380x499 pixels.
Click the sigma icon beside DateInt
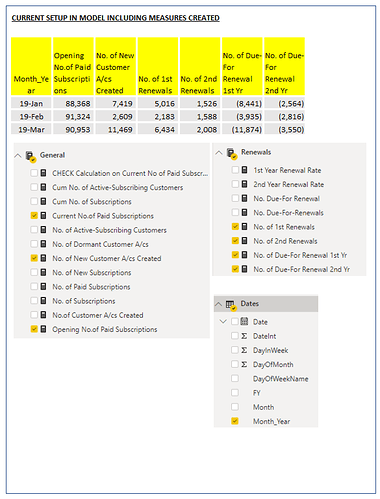tap(244, 336)
